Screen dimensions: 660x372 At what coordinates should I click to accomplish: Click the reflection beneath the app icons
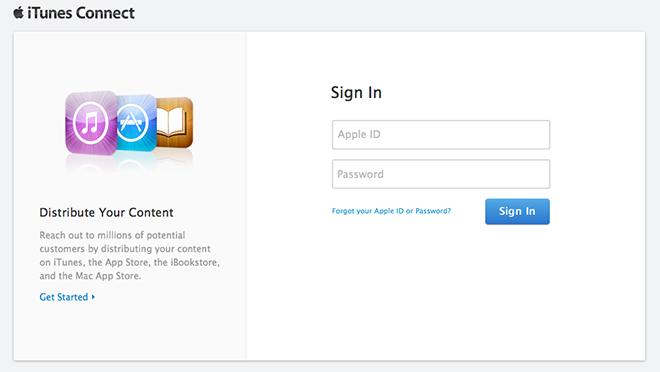click(x=129, y=162)
